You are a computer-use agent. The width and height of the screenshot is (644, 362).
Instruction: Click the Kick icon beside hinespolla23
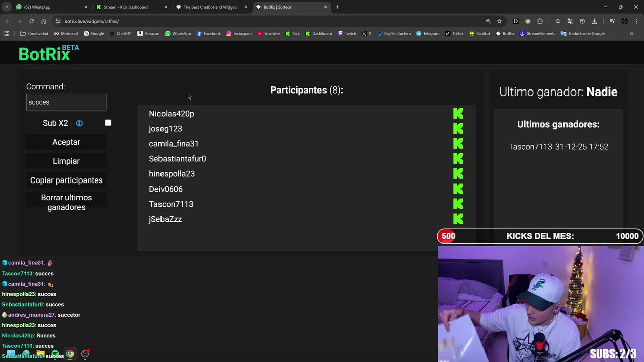click(x=458, y=174)
